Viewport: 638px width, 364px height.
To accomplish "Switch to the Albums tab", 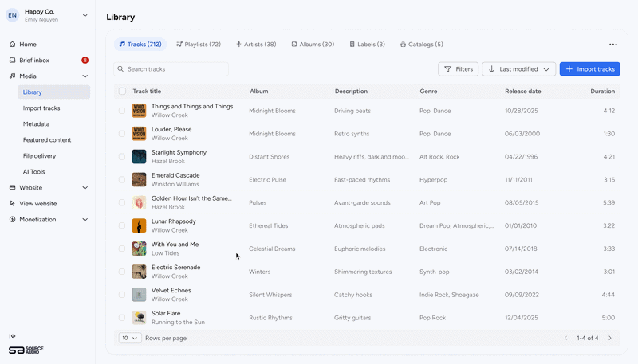I will 312,45.
